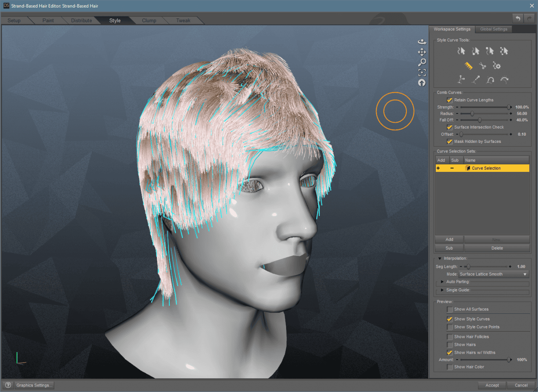Open the Global Settings tab

(493, 29)
